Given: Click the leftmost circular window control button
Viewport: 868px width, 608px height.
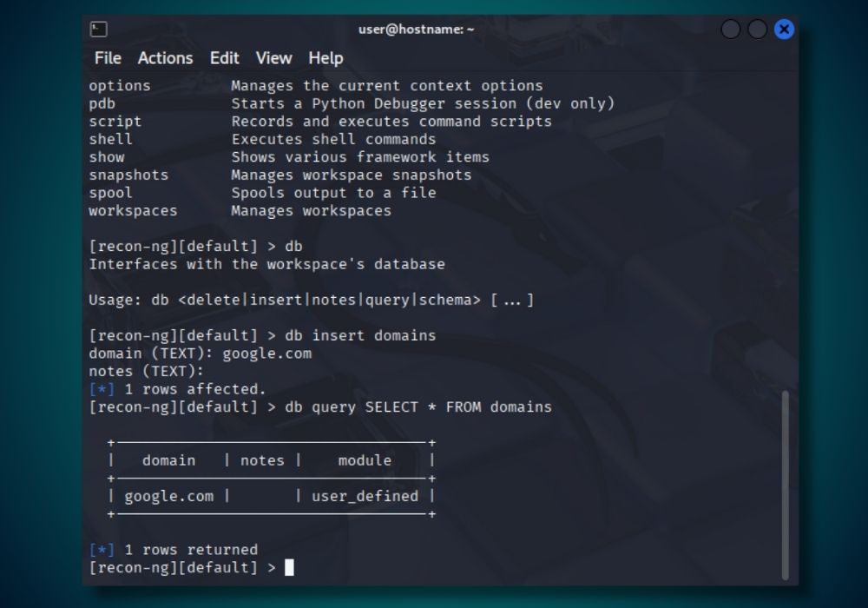Looking at the screenshot, I should (x=730, y=29).
